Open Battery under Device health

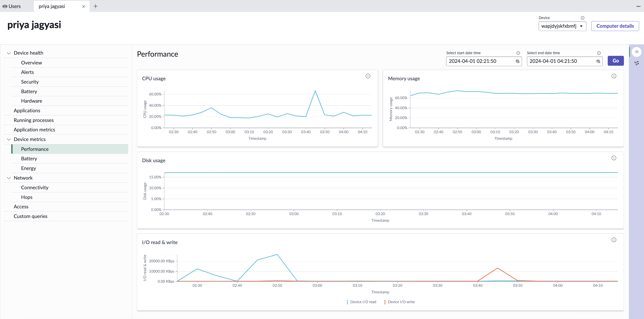coord(69,91)
